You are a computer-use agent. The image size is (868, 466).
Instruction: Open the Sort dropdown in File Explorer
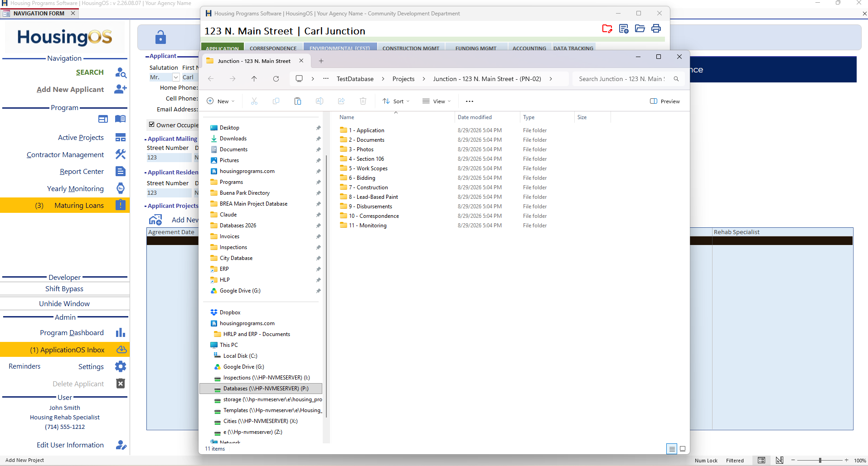pyautogui.click(x=396, y=101)
